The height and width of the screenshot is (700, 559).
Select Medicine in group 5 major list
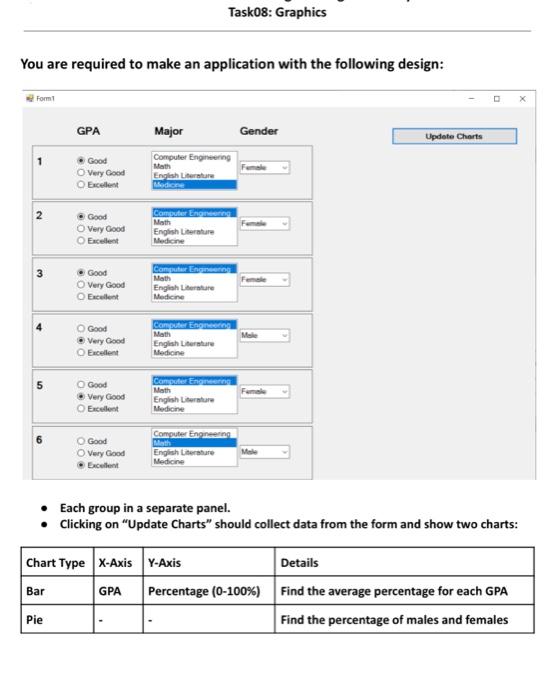pyautogui.click(x=194, y=408)
